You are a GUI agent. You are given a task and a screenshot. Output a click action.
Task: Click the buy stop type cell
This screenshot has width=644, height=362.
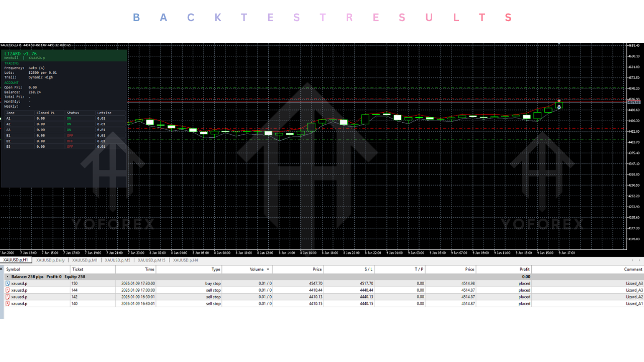tap(213, 284)
